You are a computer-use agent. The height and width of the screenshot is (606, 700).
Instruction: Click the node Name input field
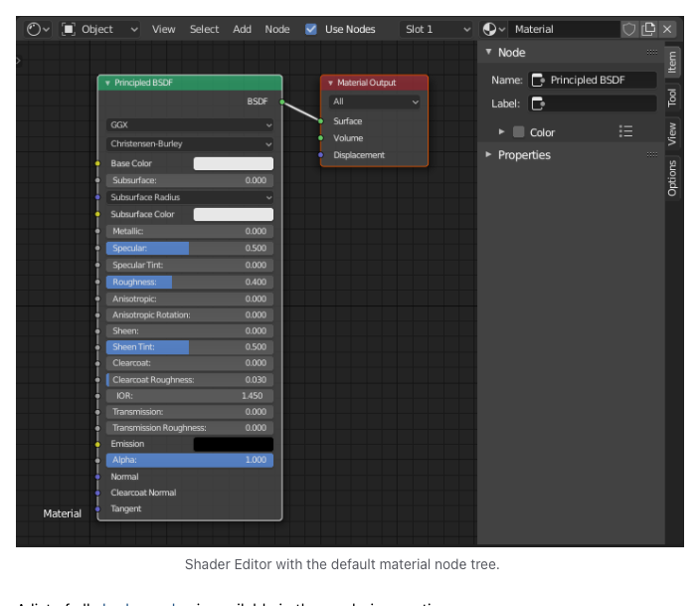pos(593,80)
